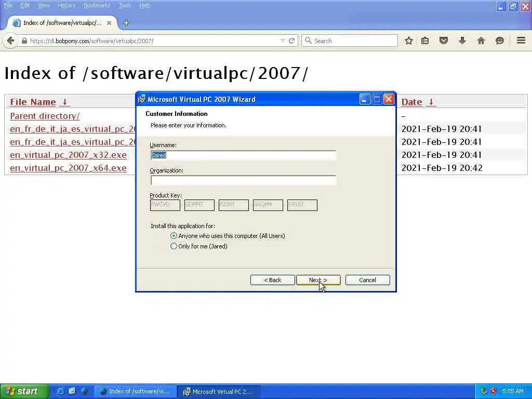Open the Parent directory link
Viewport: 532px width, 399px height.
[x=45, y=116]
